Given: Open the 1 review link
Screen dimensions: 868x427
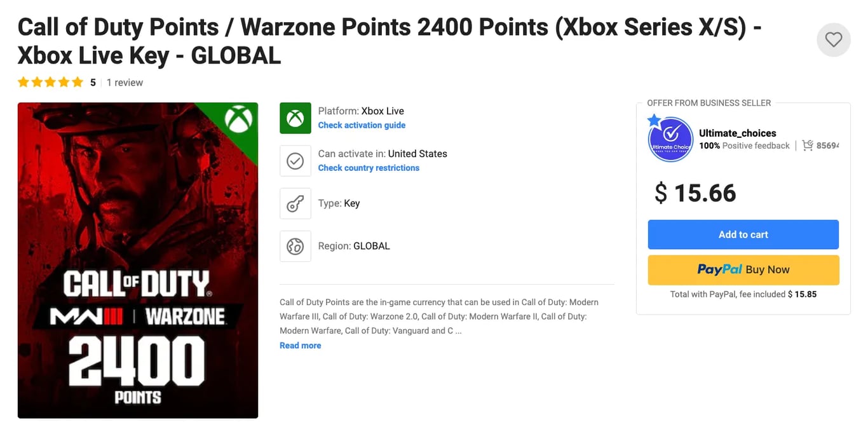Looking at the screenshot, I should point(125,83).
